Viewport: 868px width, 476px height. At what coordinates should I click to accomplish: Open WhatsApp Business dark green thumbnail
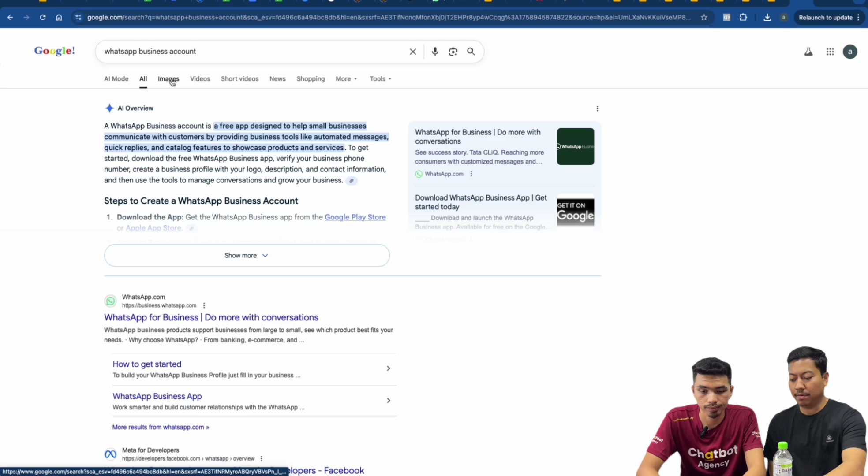point(575,147)
